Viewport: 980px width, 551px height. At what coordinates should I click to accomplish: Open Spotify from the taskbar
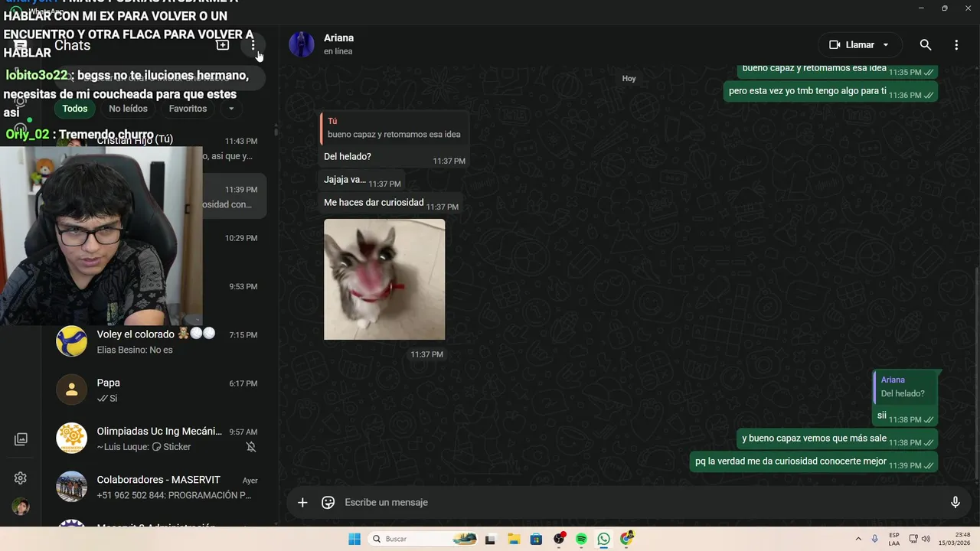tap(581, 539)
